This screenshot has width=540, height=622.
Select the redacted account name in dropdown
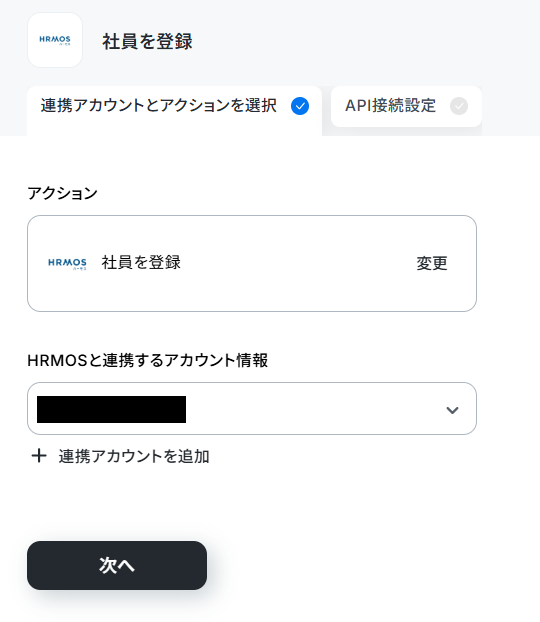coord(111,409)
